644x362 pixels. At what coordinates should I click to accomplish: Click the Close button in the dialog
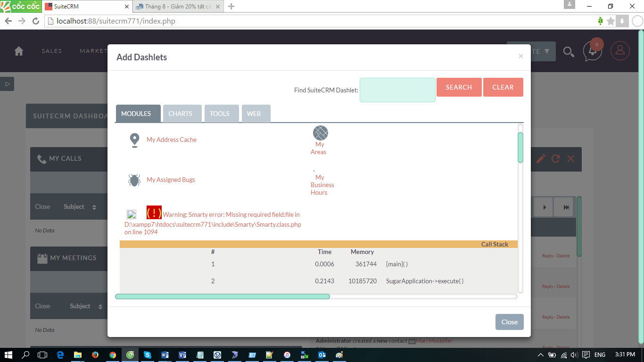(510, 322)
